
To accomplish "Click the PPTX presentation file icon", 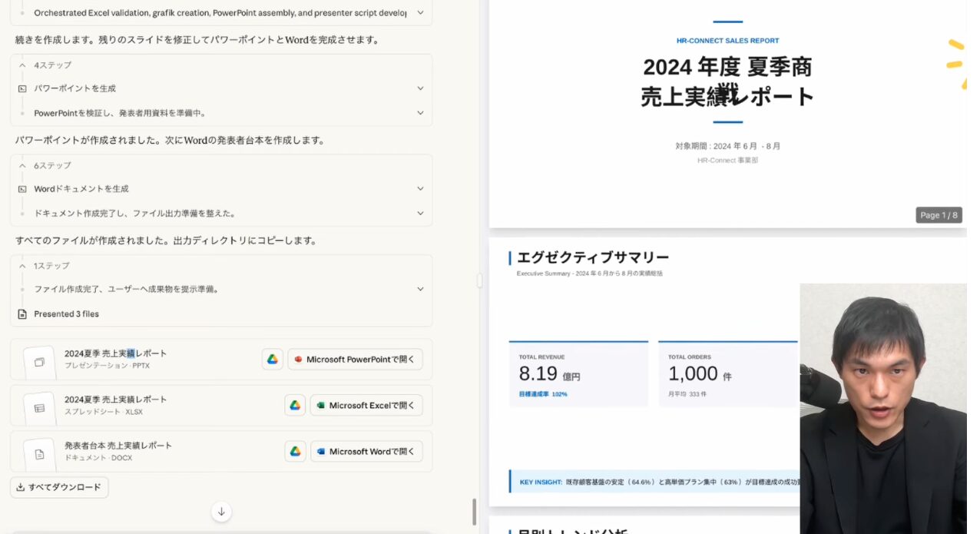I will point(39,362).
